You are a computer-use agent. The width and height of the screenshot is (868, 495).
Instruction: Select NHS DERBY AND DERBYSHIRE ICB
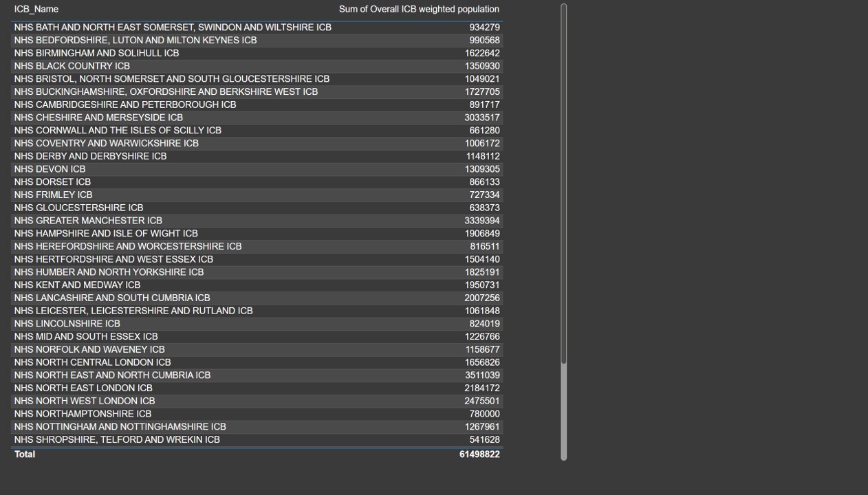click(90, 156)
